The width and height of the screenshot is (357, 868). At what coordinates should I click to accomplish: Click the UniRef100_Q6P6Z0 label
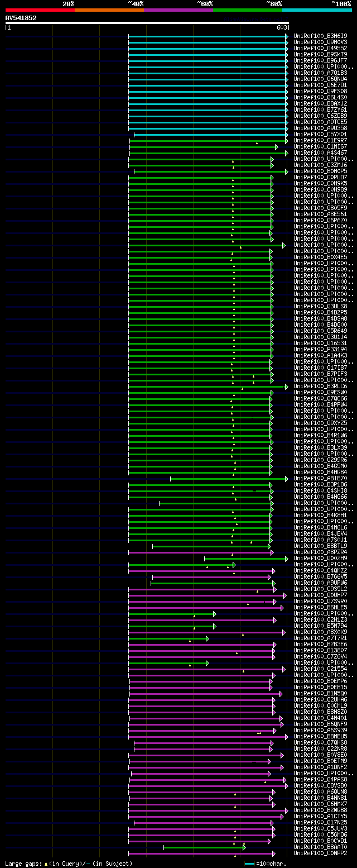pos(320,220)
